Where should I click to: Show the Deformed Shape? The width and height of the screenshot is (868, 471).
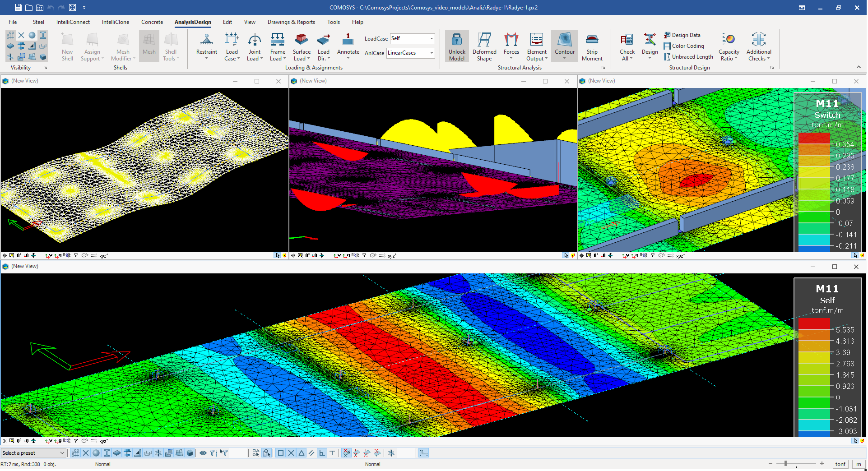point(484,46)
